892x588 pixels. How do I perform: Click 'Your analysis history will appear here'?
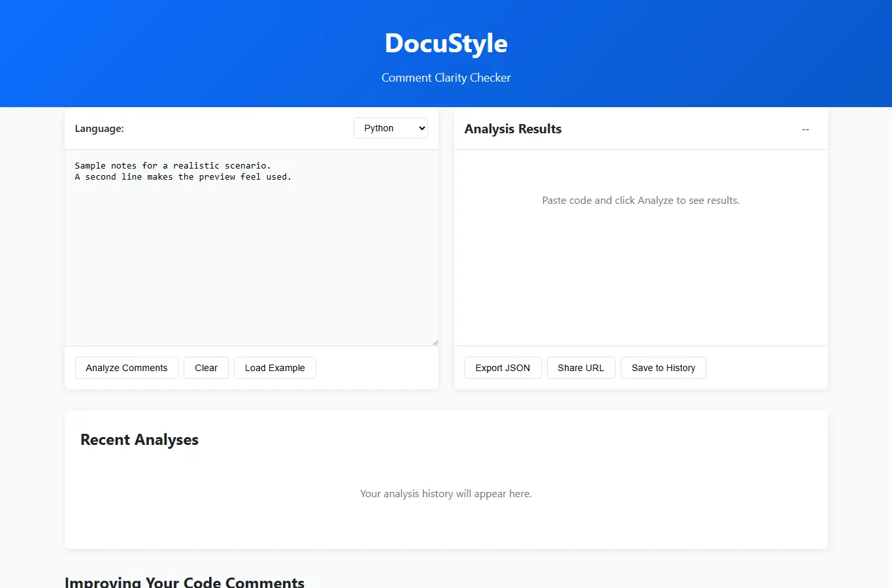(x=446, y=494)
